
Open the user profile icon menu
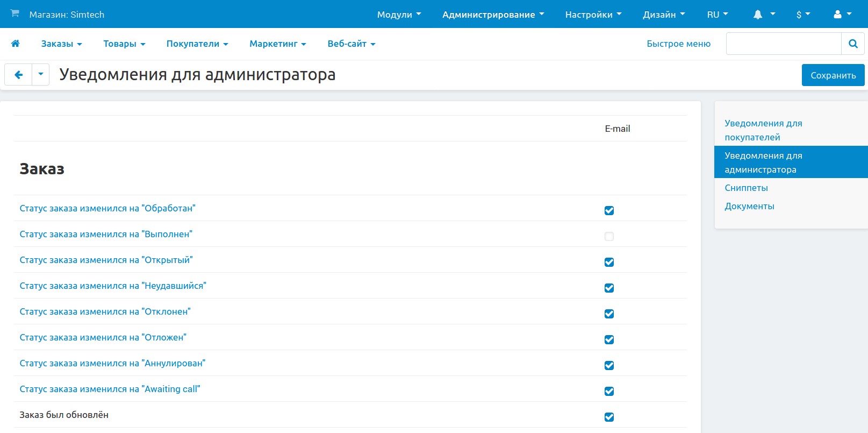[x=837, y=15]
